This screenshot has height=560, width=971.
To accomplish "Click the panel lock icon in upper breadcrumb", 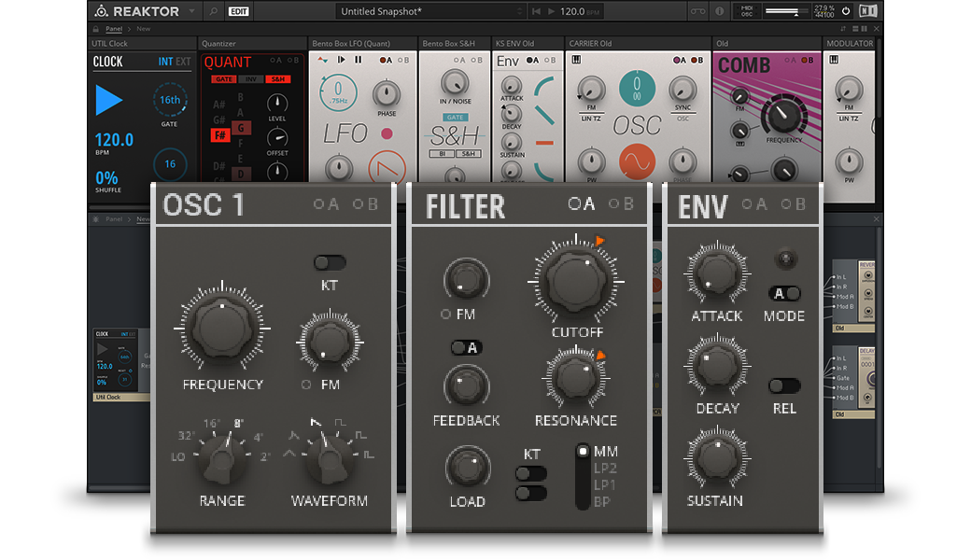I will click(96, 29).
